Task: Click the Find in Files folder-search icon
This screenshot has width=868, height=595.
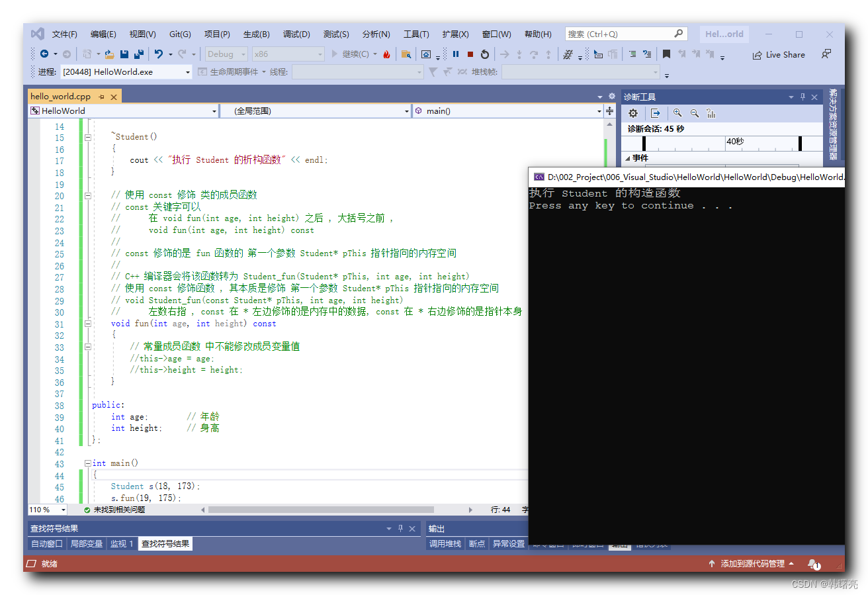Action: coord(406,54)
